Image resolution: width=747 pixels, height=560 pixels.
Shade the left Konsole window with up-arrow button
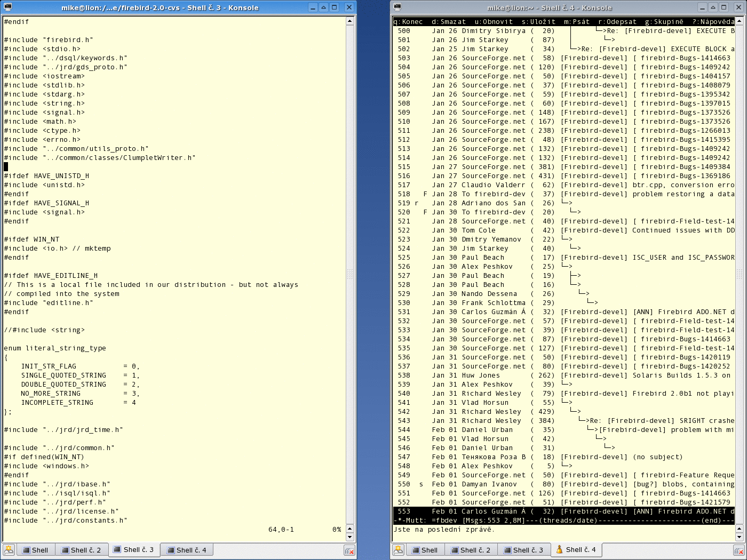[x=324, y=7]
